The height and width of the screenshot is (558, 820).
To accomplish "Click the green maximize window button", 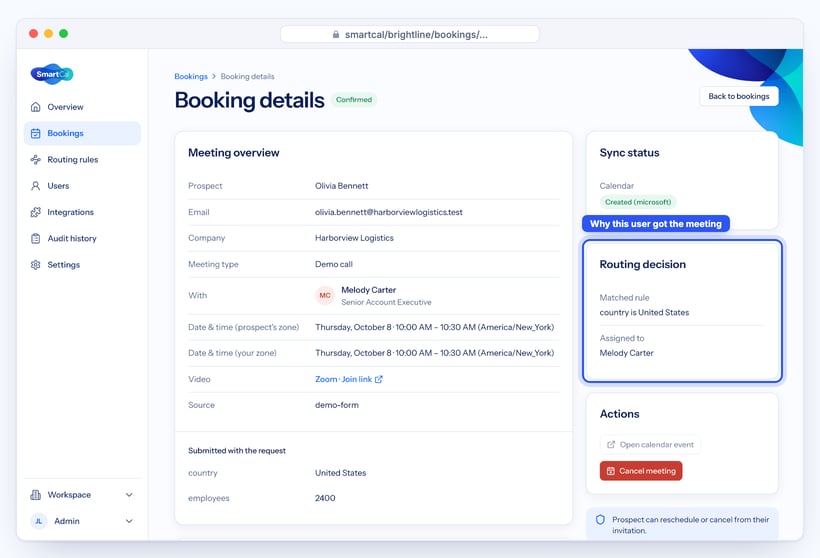I will (x=63, y=33).
